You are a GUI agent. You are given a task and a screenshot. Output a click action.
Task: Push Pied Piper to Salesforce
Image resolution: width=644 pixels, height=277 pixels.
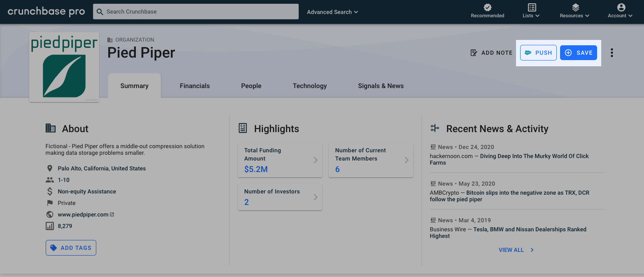[538, 53]
